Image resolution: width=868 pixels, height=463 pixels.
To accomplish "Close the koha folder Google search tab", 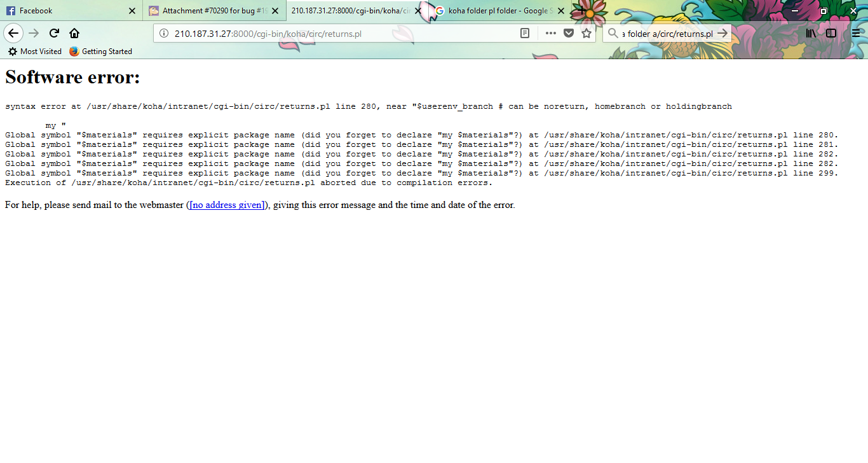I will [x=560, y=11].
